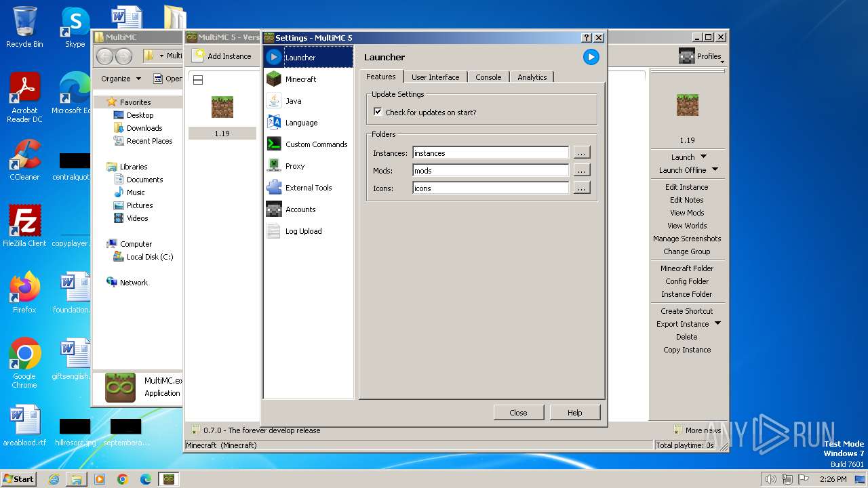Browse for the Mods folder
The width and height of the screenshot is (868, 488).
pyautogui.click(x=582, y=170)
